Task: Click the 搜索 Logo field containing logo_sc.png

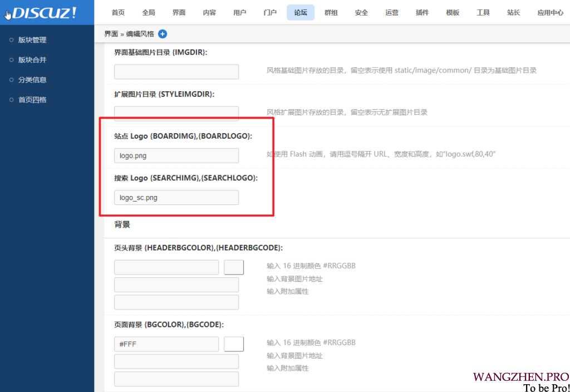Action: tap(176, 198)
